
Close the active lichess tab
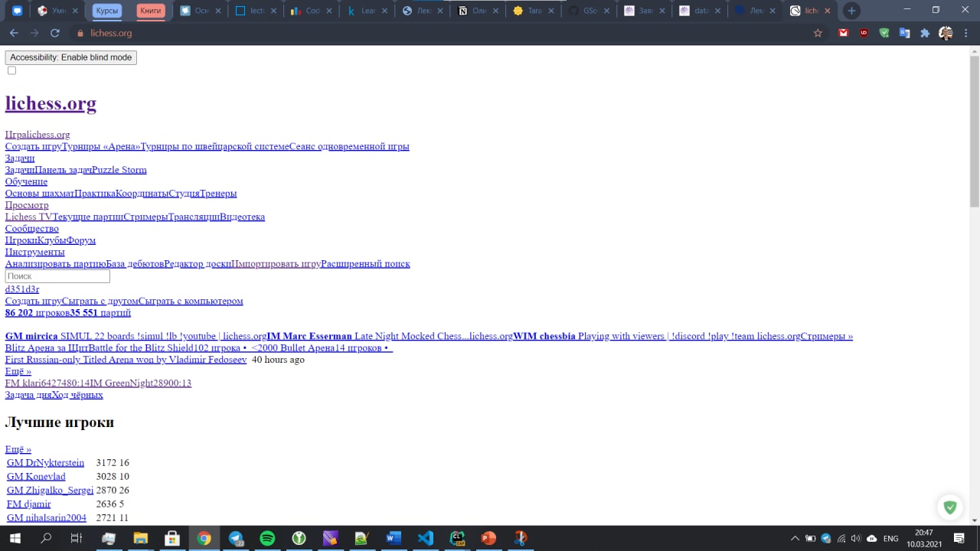(828, 11)
